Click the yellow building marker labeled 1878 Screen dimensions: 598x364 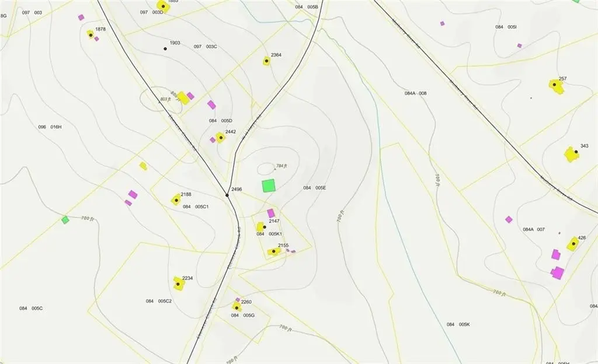(91, 34)
